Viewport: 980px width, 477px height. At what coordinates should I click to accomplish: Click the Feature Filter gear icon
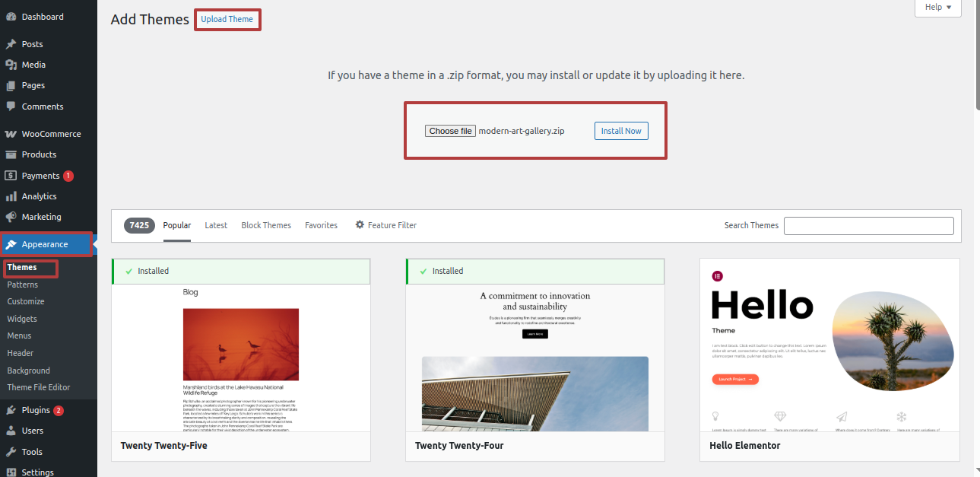[360, 225]
